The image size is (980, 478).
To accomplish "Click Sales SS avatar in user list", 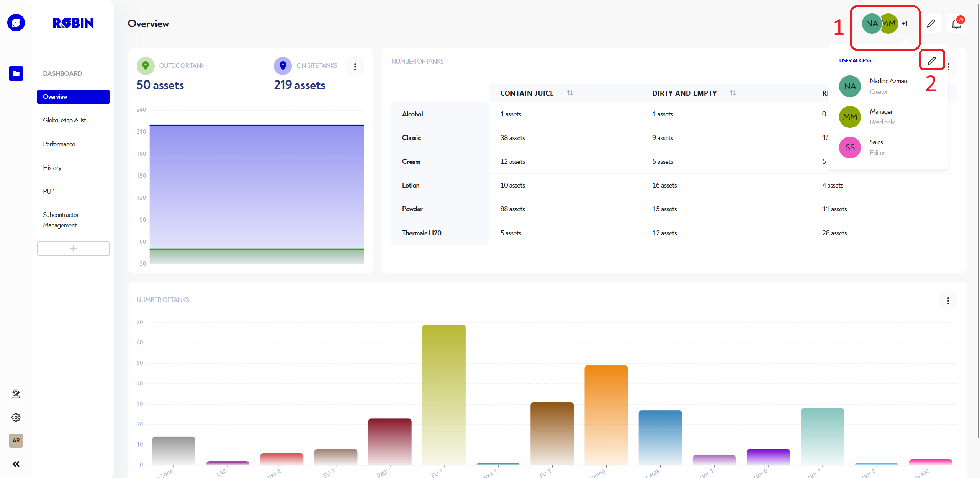I will 850,147.
